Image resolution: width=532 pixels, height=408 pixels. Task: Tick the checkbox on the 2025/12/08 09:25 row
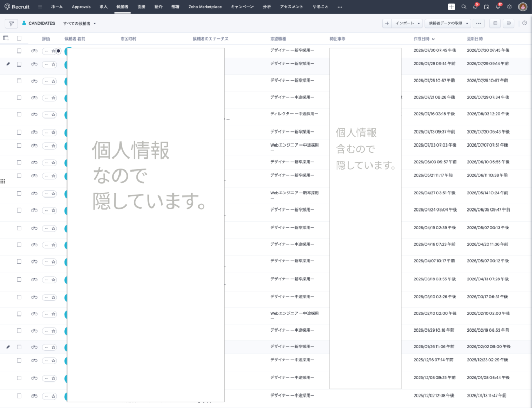tap(19, 378)
